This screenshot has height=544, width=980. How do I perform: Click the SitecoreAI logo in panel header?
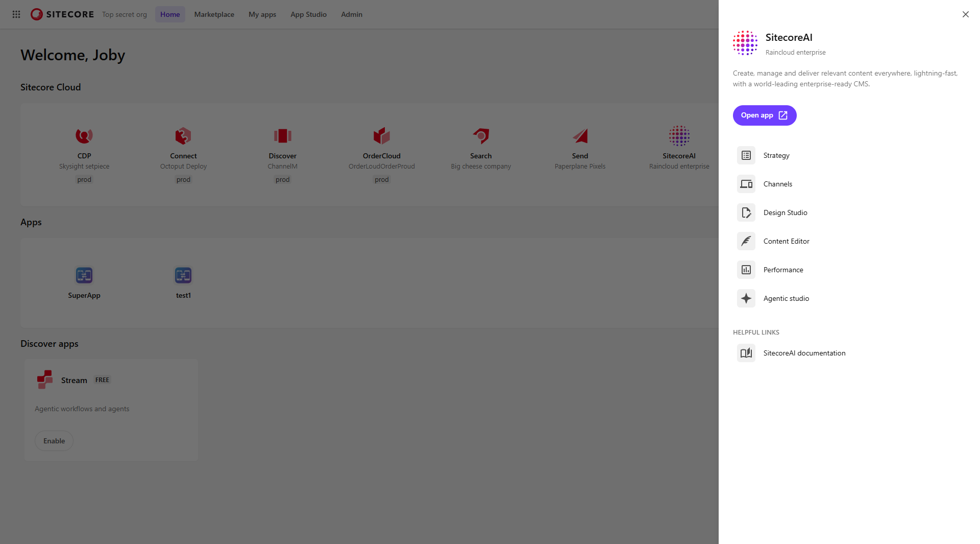[745, 43]
